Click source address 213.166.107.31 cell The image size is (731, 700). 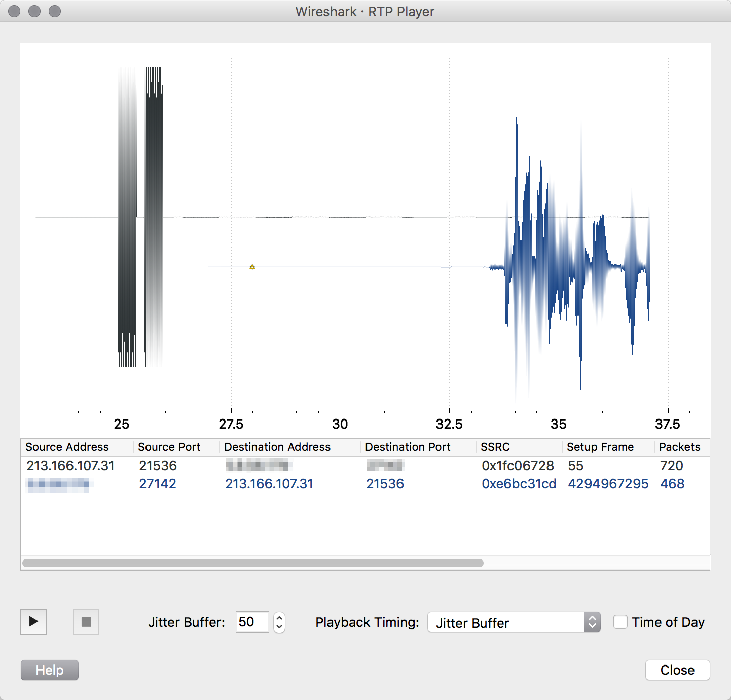[x=70, y=466]
